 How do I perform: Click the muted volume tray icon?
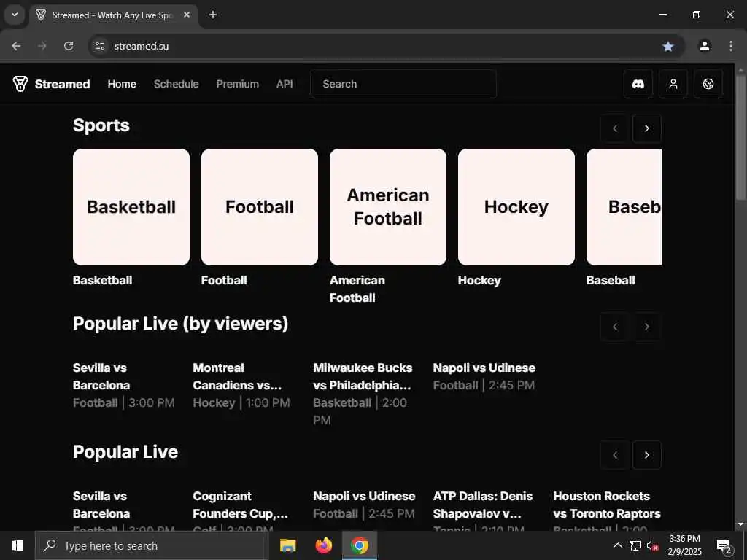[653, 545]
